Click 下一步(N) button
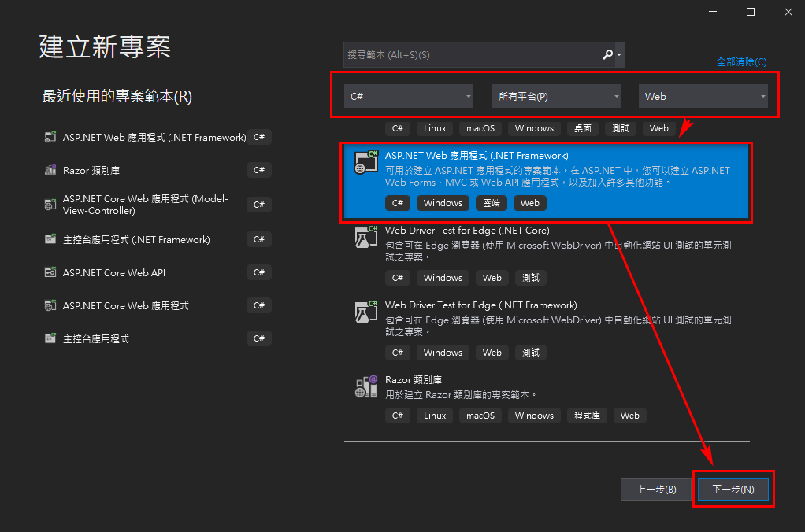 point(733,490)
